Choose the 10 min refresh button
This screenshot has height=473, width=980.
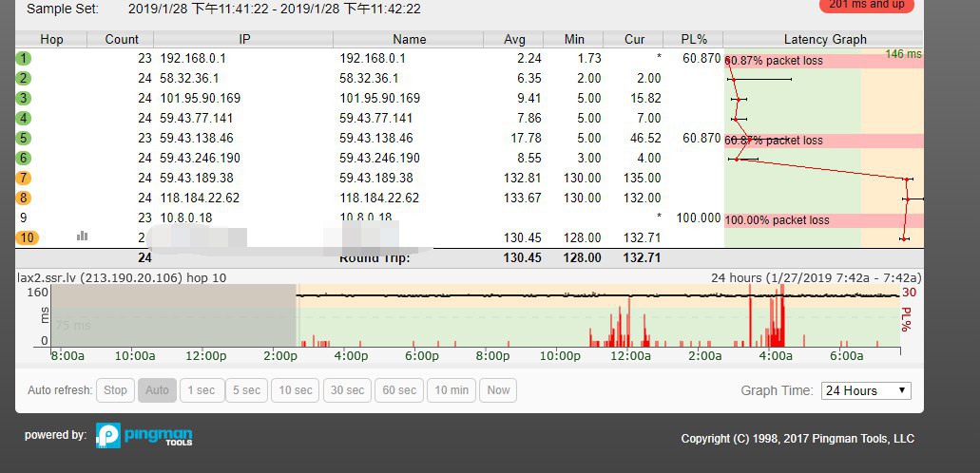(452, 390)
